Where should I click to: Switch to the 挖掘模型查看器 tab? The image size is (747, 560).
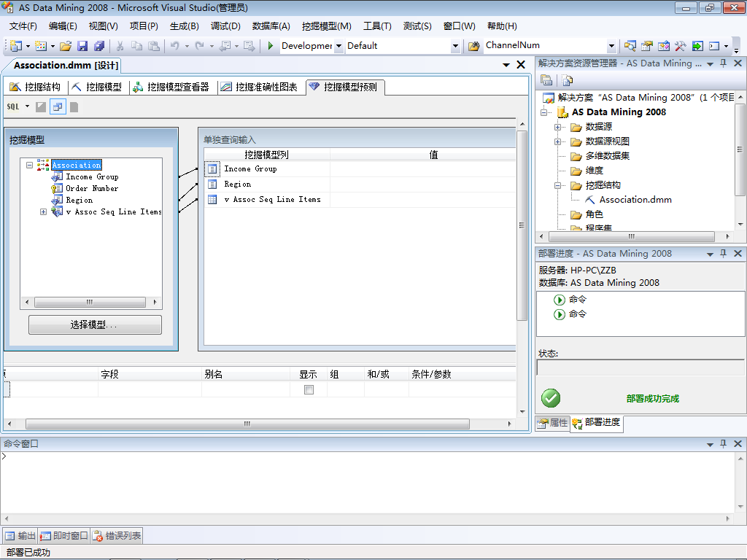pyautogui.click(x=171, y=87)
